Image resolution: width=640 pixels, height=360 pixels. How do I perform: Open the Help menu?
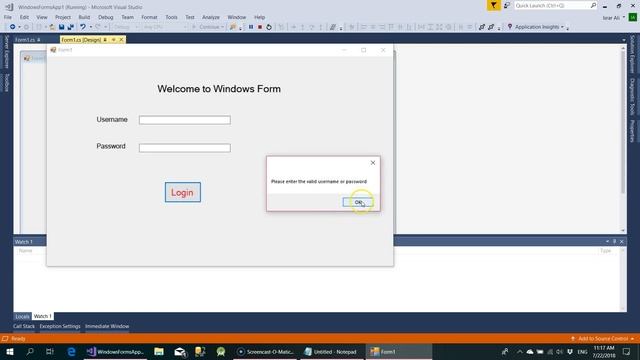click(x=260, y=17)
